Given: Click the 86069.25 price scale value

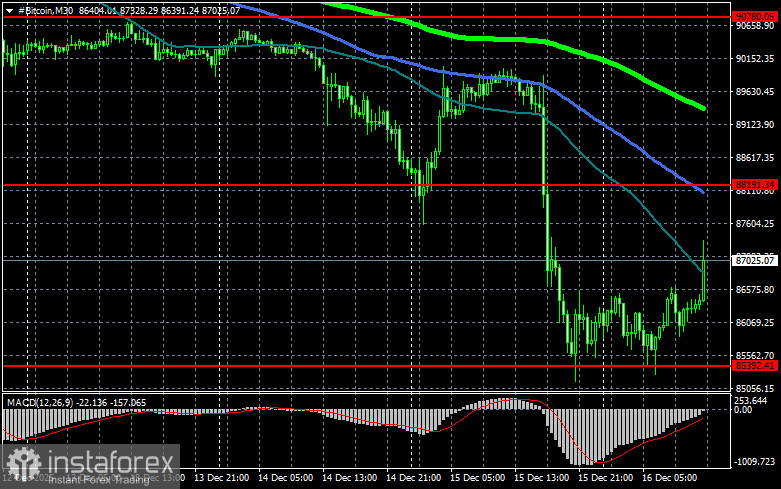Looking at the screenshot, I should tap(755, 323).
